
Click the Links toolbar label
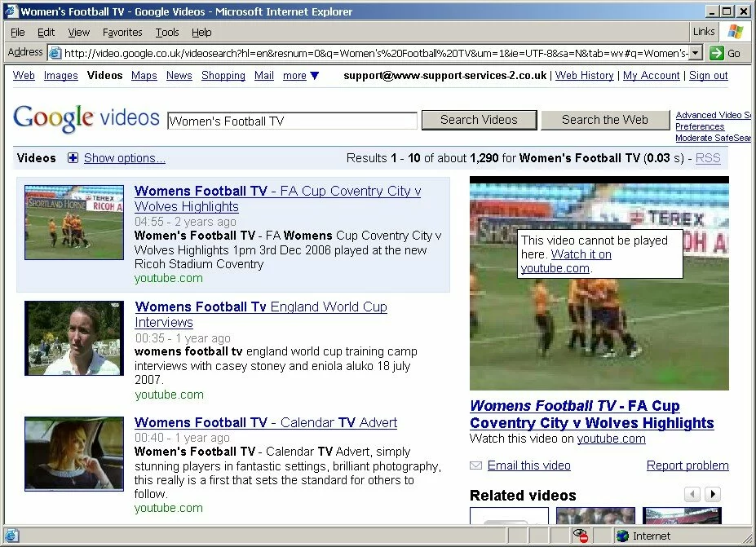click(704, 32)
